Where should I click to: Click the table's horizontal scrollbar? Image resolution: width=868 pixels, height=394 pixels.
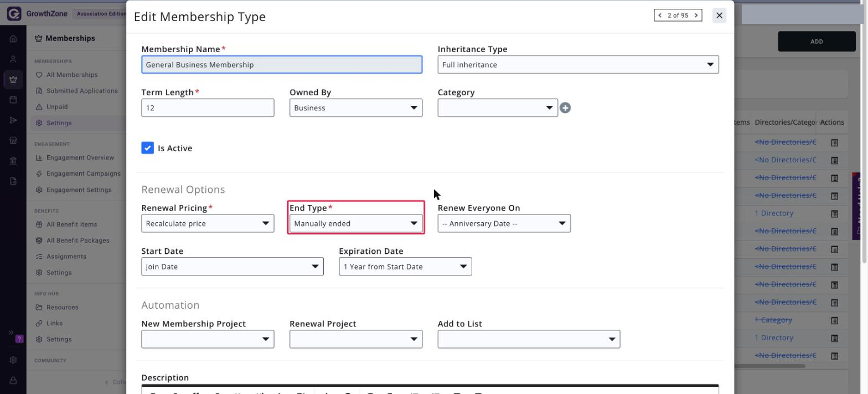point(771,366)
